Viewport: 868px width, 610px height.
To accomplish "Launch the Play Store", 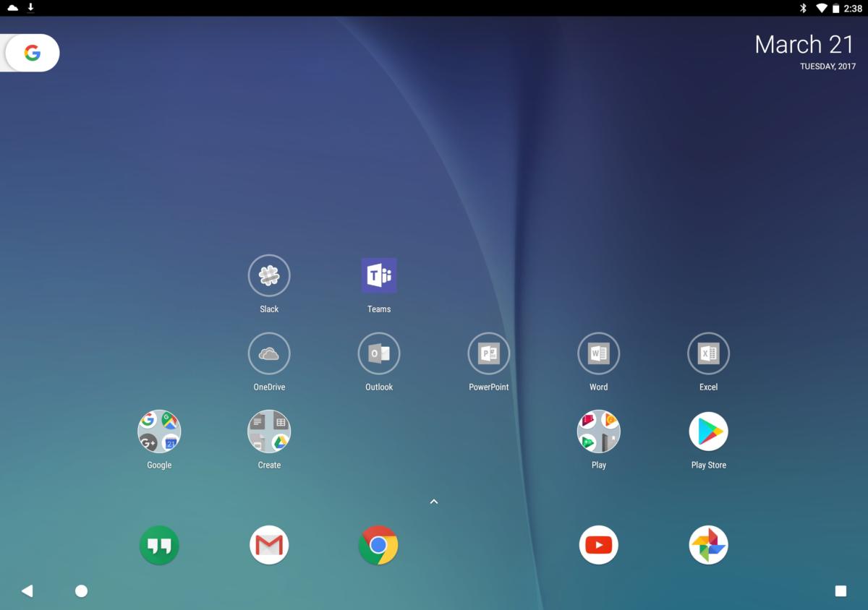I will 709,431.
